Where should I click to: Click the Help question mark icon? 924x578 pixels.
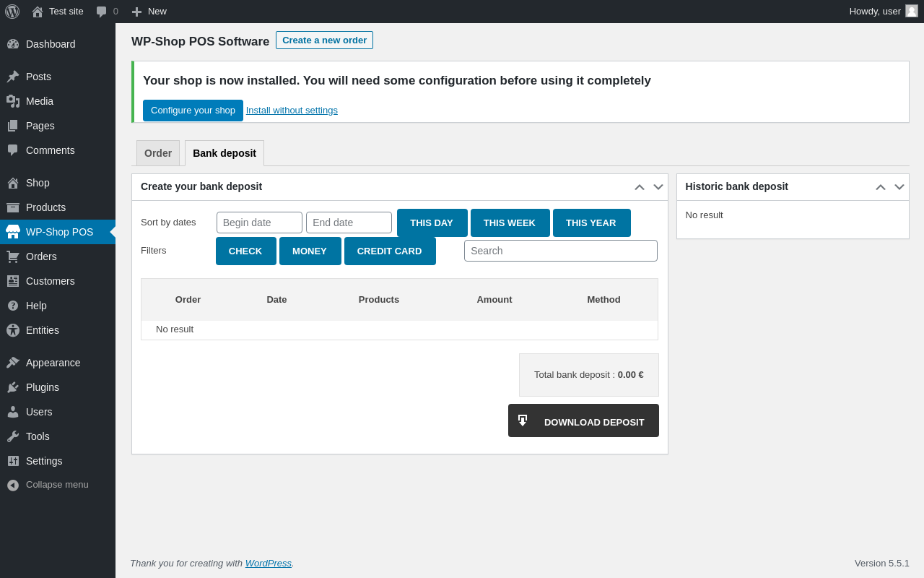click(x=13, y=306)
